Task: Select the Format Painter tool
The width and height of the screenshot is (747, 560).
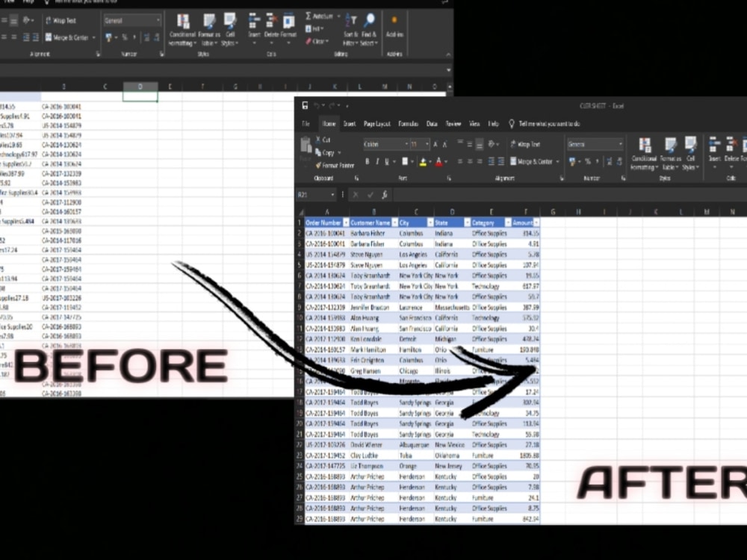Action: coord(337,166)
